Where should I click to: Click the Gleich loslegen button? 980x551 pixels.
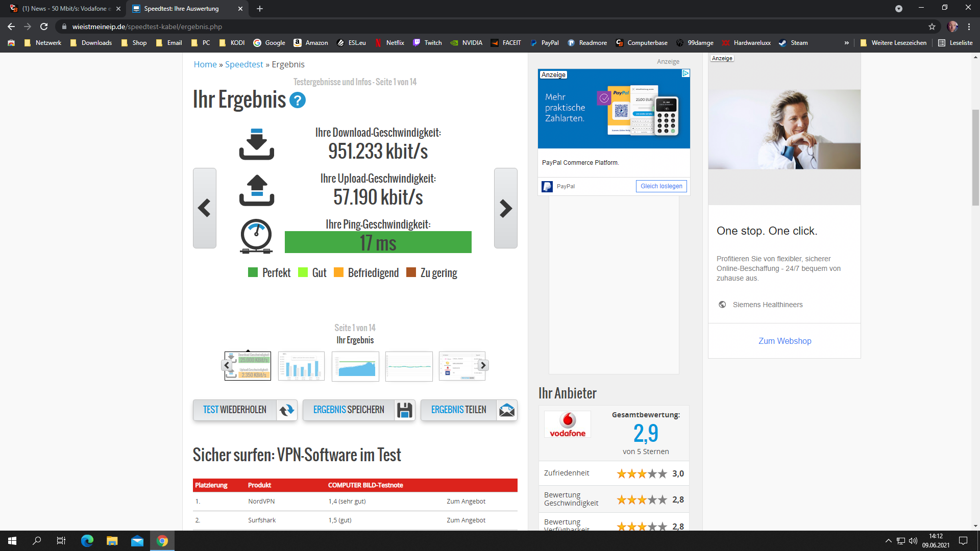[661, 186]
